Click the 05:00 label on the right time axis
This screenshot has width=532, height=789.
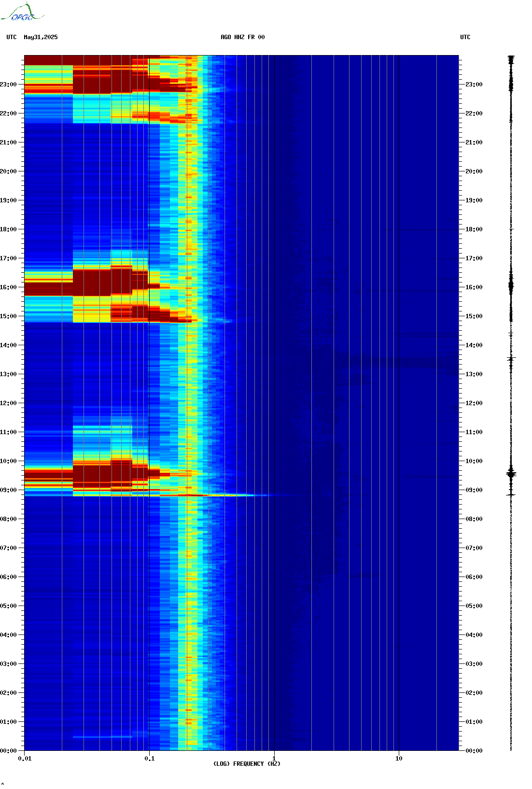click(474, 606)
